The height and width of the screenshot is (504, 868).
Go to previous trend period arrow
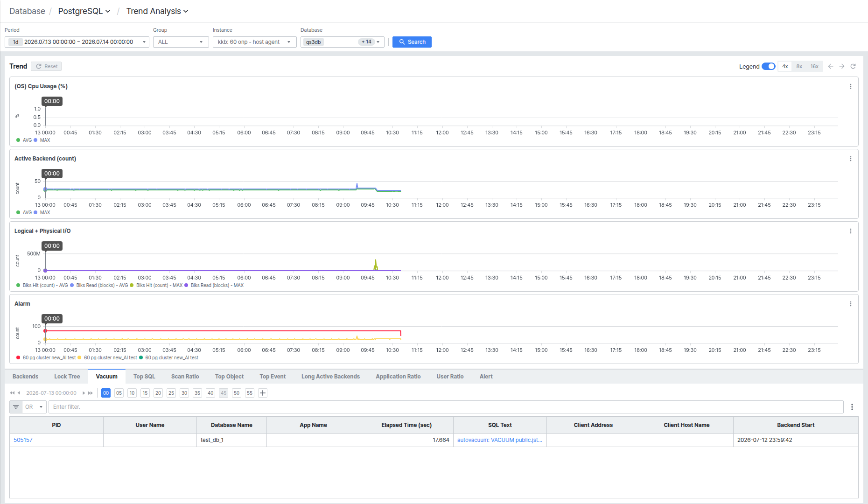click(831, 66)
